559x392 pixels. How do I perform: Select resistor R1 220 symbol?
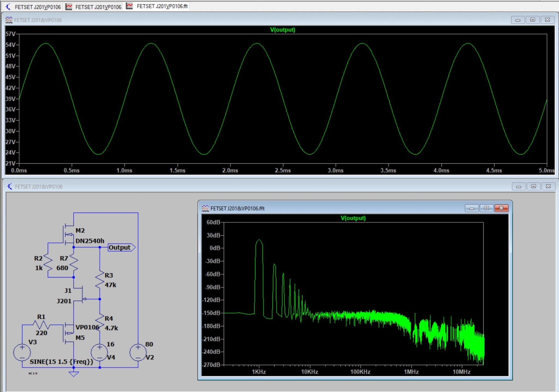[41, 325]
